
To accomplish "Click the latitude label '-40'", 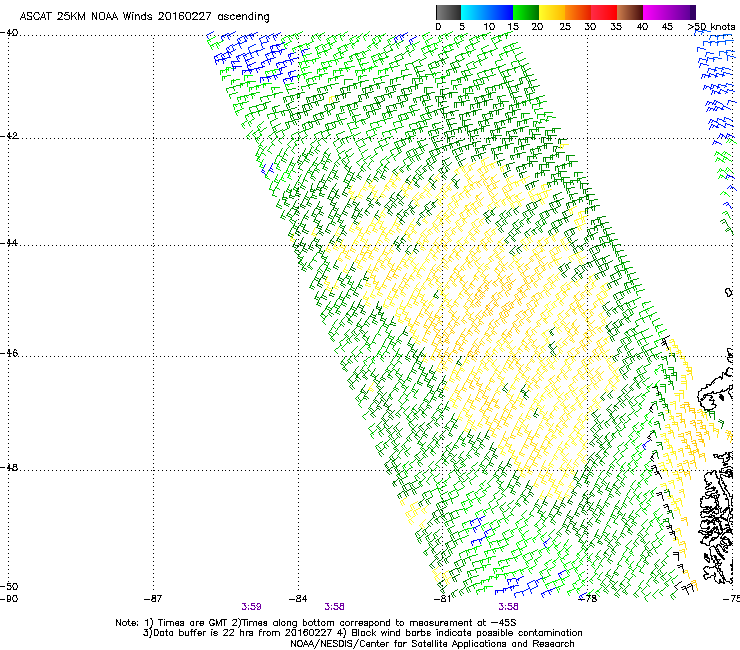I will click(9, 33).
